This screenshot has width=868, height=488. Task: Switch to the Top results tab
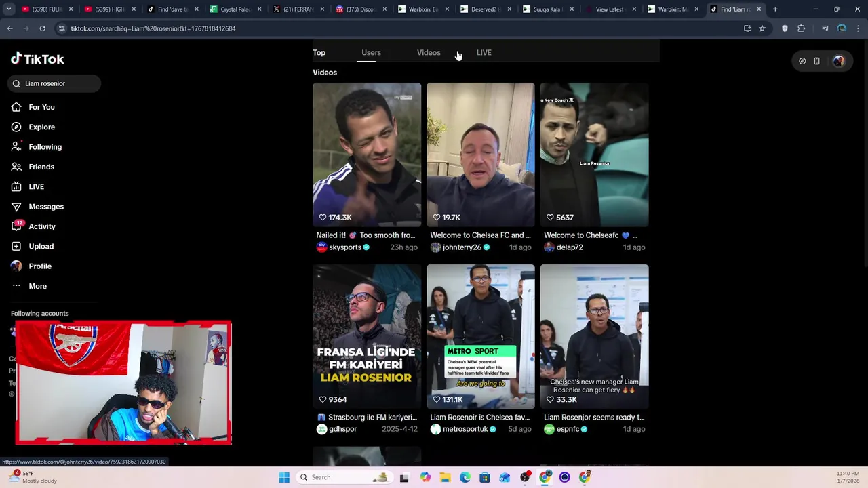[319, 52]
